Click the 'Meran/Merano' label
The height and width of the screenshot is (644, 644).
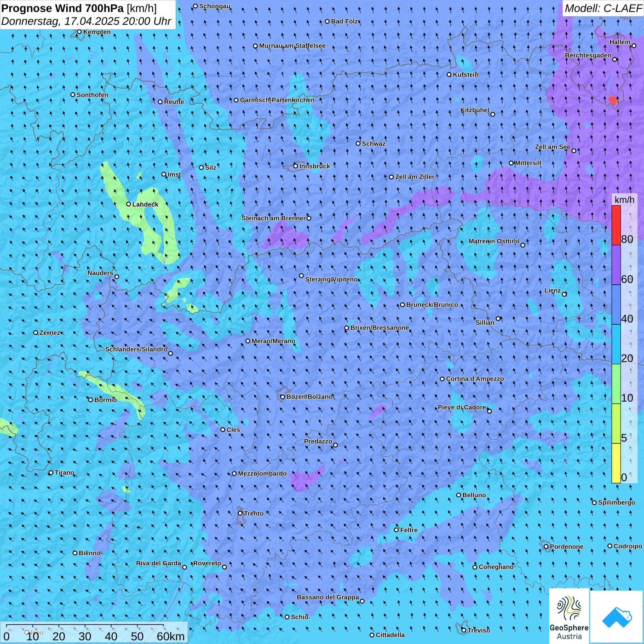coord(273,341)
